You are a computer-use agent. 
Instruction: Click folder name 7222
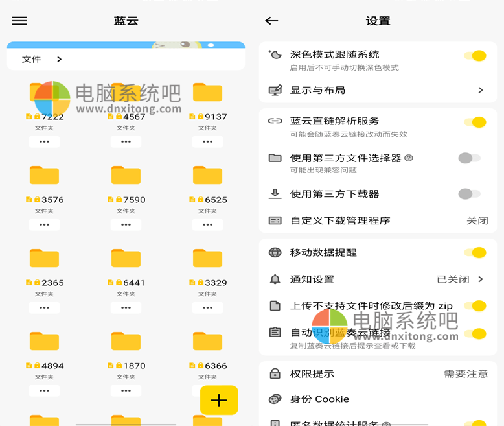(52, 117)
